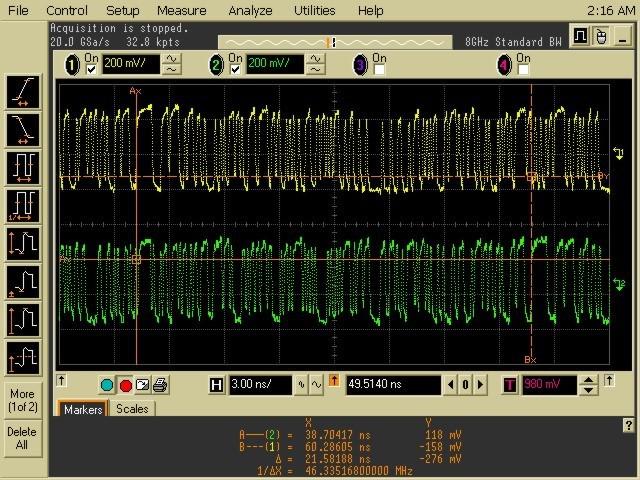Image resolution: width=640 pixels, height=480 pixels.
Task: Switch to the Scales tab
Action: pyautogui.click(x=132, y=409)
